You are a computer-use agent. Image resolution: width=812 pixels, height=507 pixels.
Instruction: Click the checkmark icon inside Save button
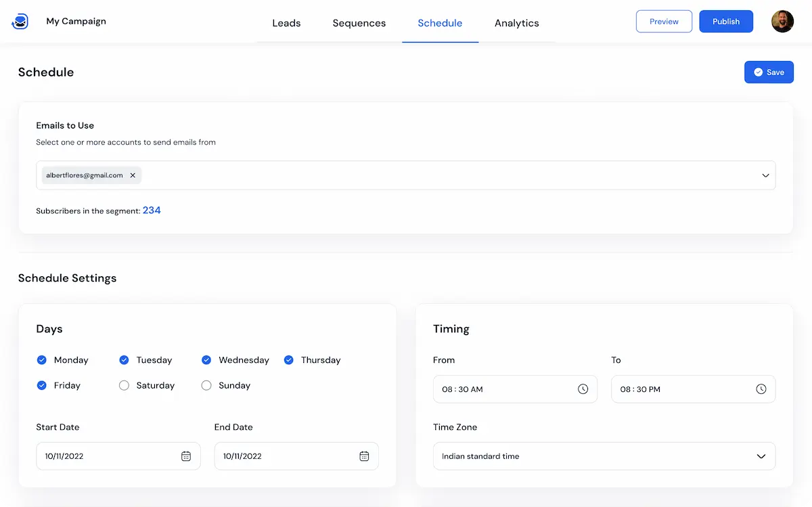759,72
